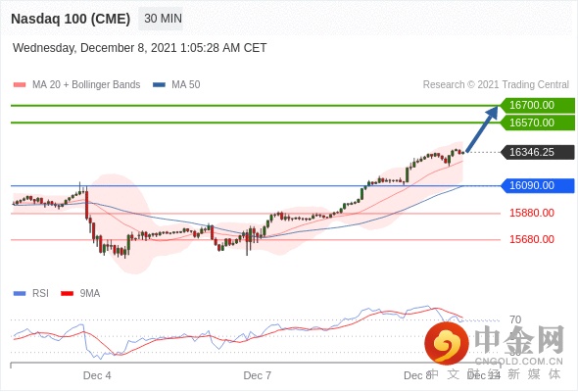Click the date and time text line

click(139, 48)
